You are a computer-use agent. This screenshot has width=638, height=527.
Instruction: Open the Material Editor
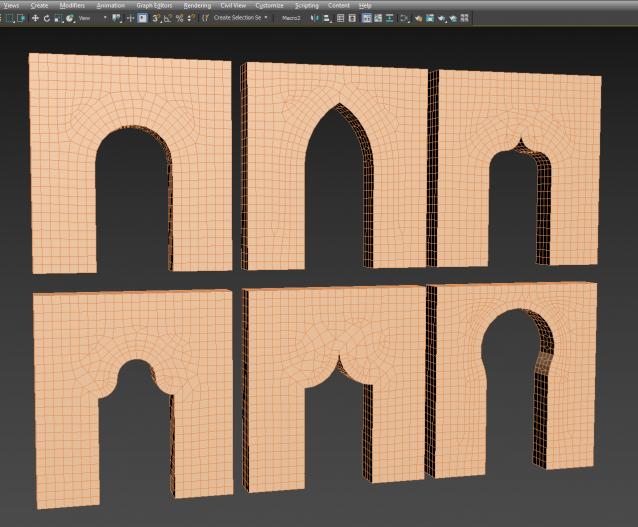(404, 18)
